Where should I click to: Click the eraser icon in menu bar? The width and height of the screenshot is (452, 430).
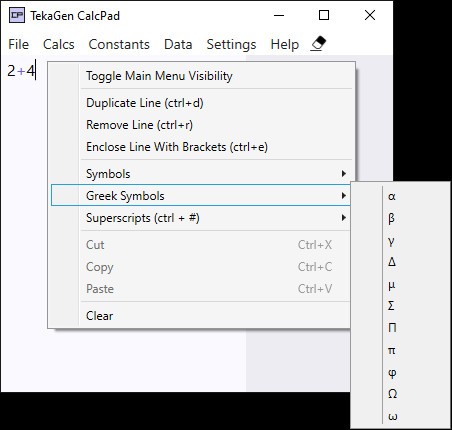point(318,44)
